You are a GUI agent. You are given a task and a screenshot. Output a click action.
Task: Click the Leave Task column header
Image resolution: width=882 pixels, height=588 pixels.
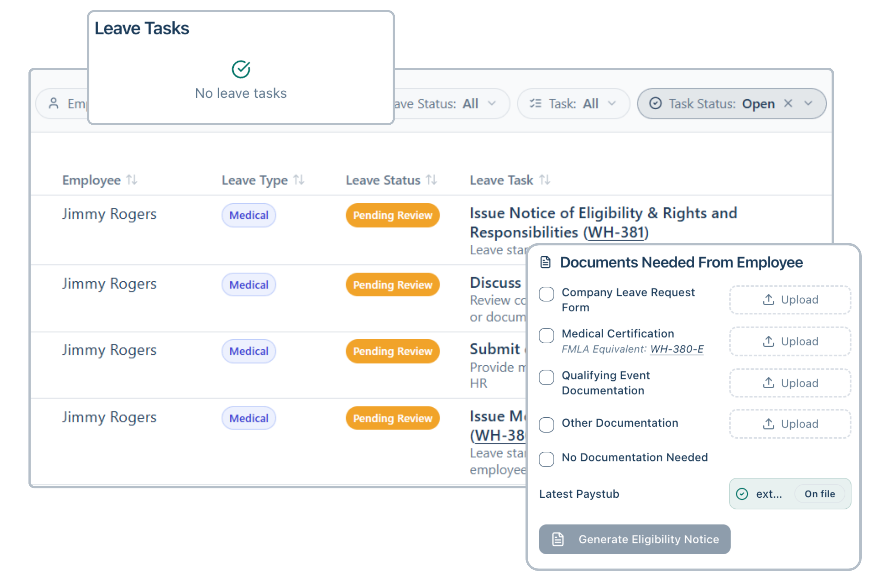tap(501, 180)
